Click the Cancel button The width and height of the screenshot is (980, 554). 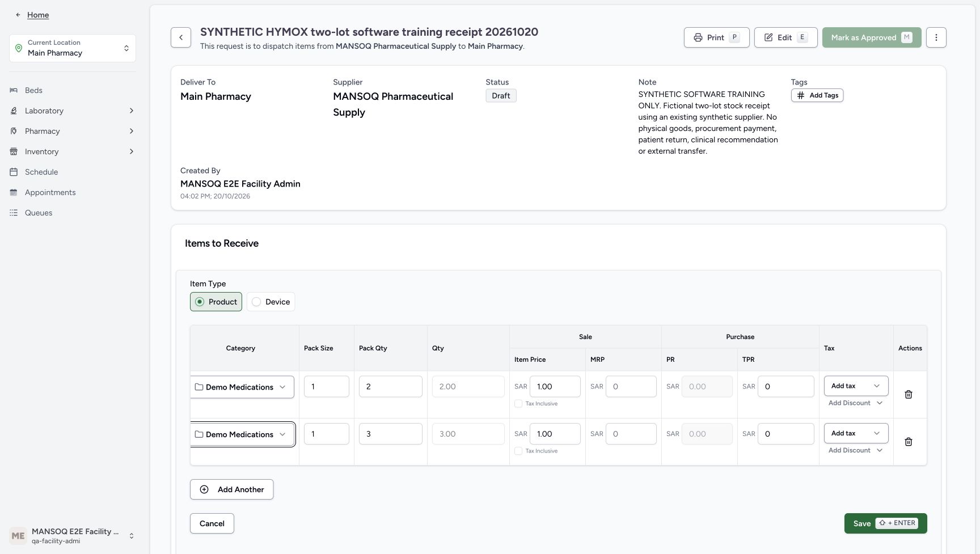[x=212, y=523]
